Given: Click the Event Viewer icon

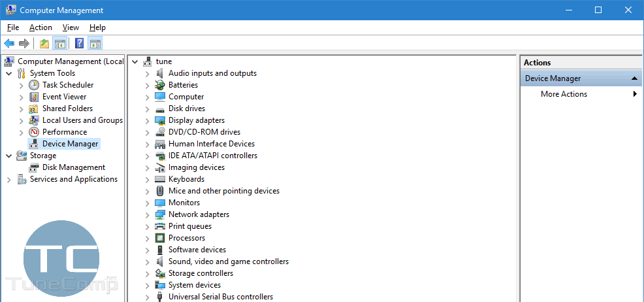Looking at the screenshot, I should [x=34, y=97].
